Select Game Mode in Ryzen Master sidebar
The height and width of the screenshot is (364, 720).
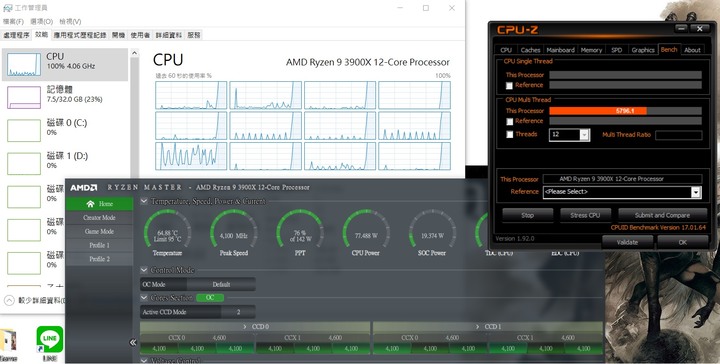pos(99,231)
